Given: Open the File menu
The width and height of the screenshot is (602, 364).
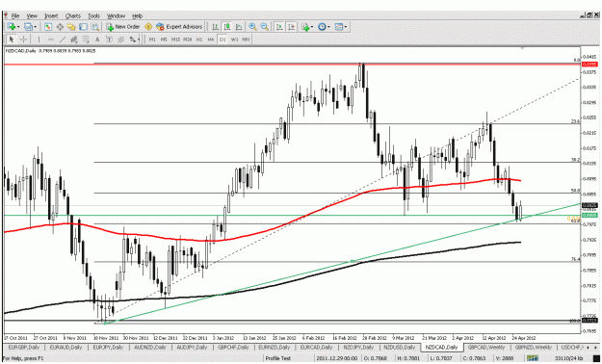Looking at the screenshot, I should [x=15, y=16].
